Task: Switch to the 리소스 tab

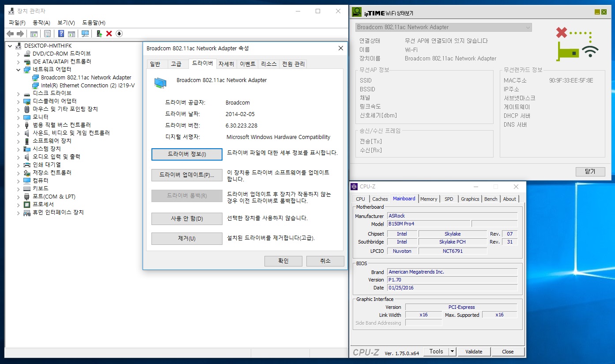Action: click(269, 64)
